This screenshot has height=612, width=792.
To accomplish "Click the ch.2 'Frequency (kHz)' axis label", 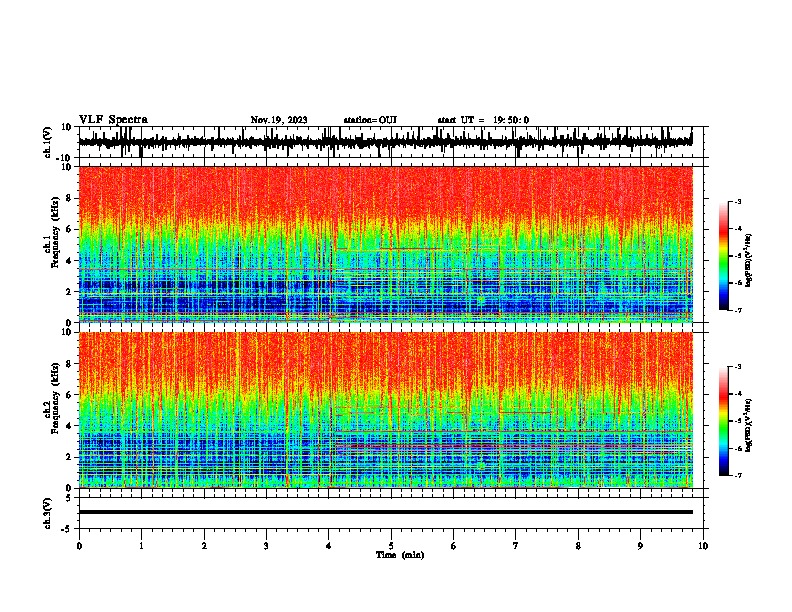I will point(56,398).
